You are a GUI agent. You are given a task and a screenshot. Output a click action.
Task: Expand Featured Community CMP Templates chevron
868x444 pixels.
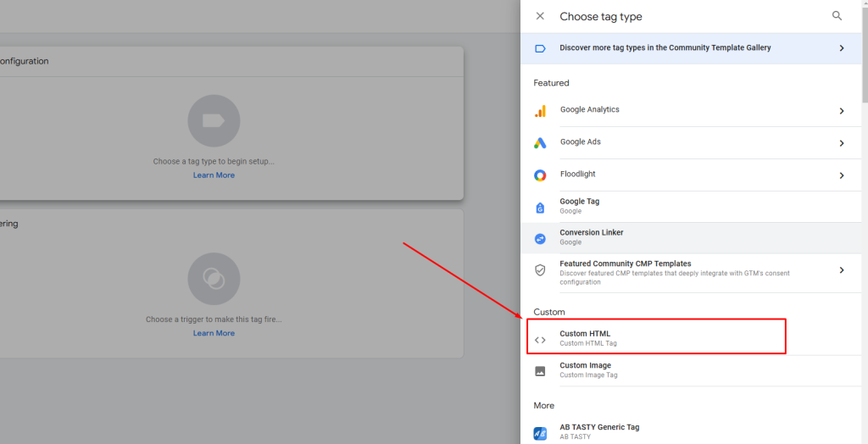(842, 270)
